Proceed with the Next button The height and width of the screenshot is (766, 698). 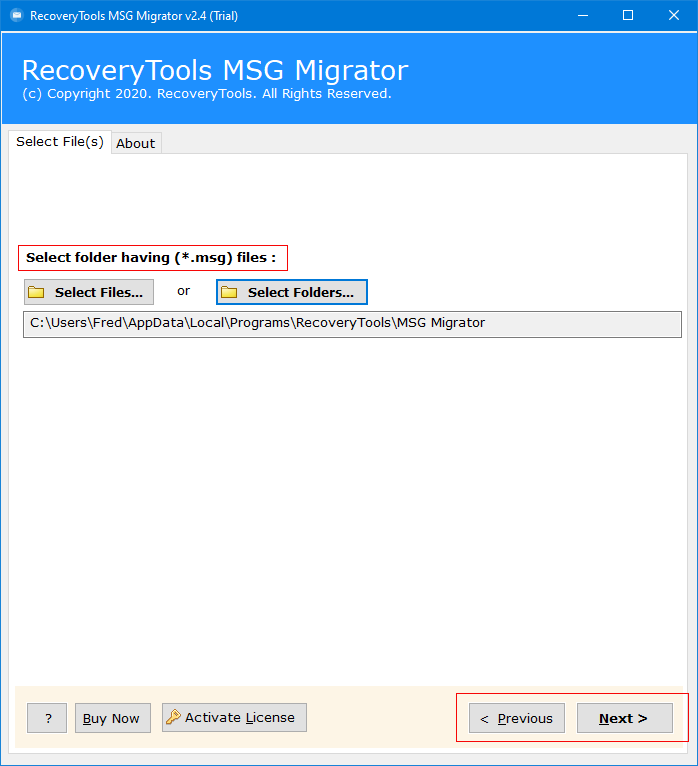pos(625,718)
